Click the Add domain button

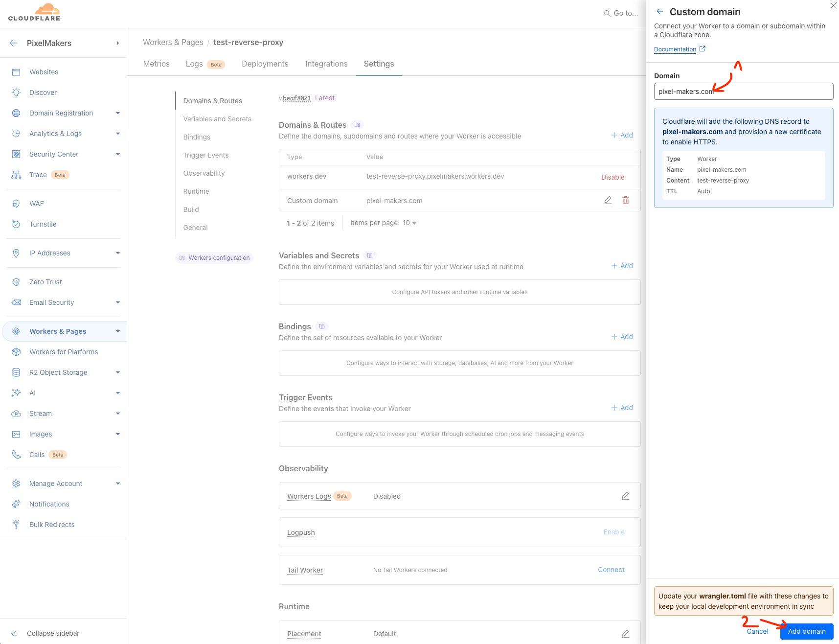[807, 631]
